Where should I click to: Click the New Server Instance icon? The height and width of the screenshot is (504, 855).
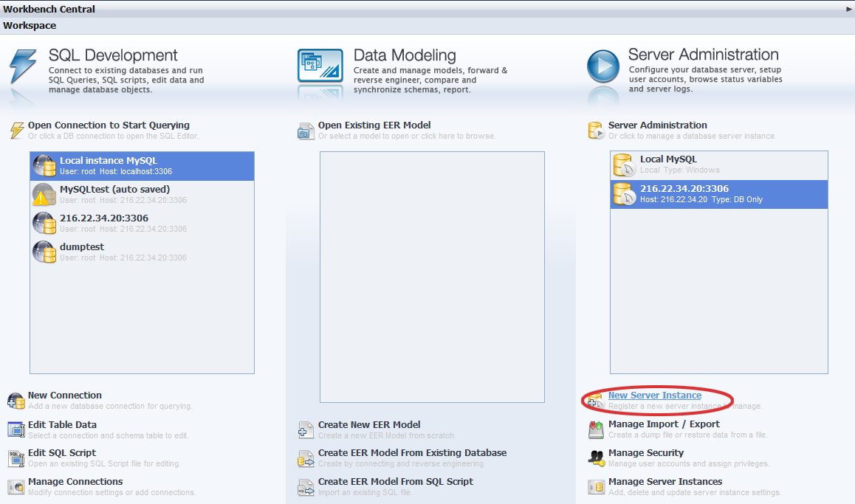point(596,401)
